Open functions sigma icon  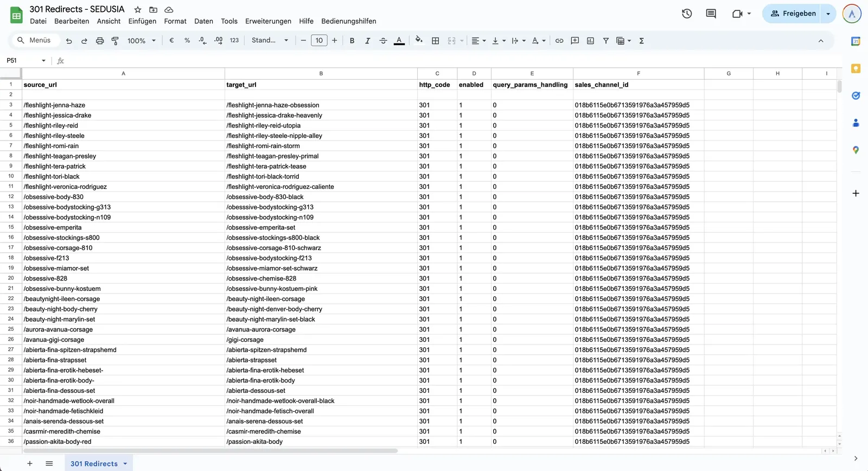click(641, 40)
